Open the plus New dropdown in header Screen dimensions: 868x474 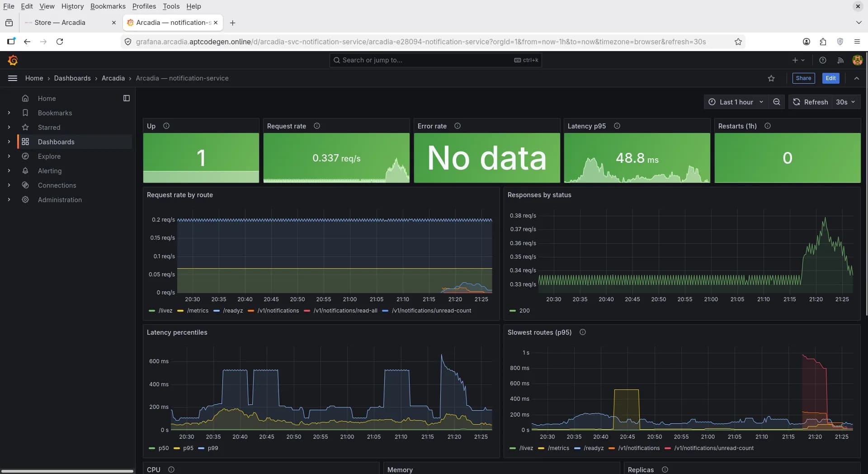(x=798, y=60)
